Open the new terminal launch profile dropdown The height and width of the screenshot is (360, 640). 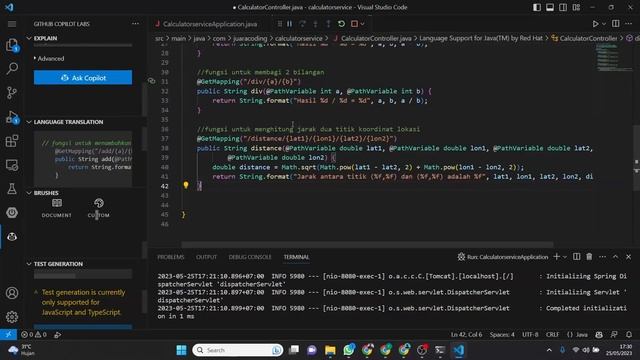point(565,257)
